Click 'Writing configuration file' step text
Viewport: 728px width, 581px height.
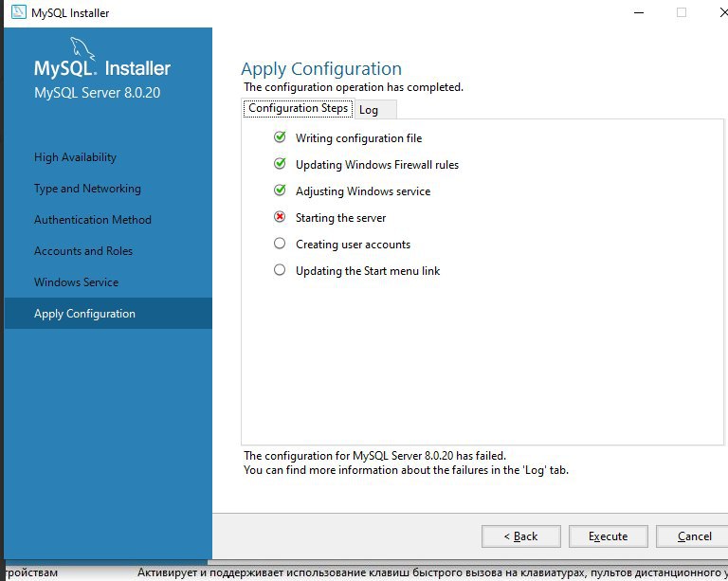pos(359,138)
